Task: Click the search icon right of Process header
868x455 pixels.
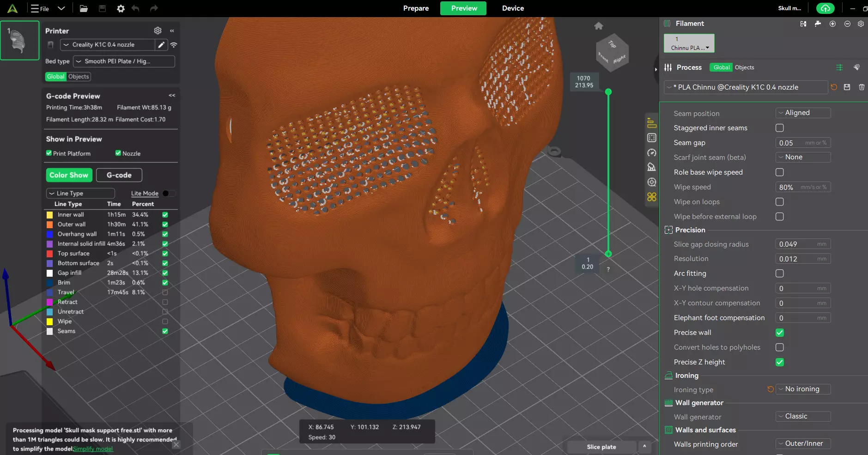Action: (857, 67)
